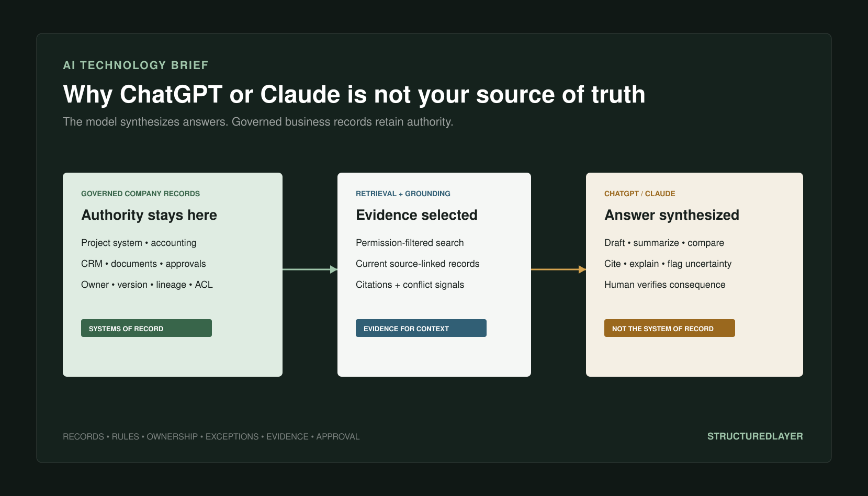Click the Owner version lineage ACL line

147,285
